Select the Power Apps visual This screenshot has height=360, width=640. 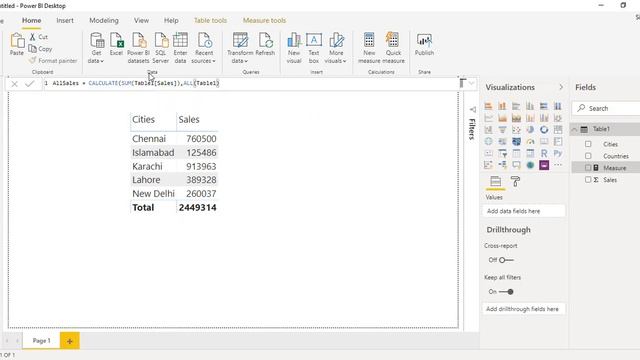(544, 165)
